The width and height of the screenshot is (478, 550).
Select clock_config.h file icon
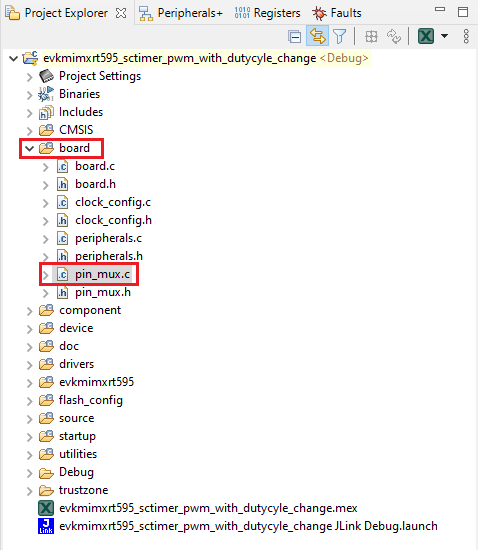62,220
